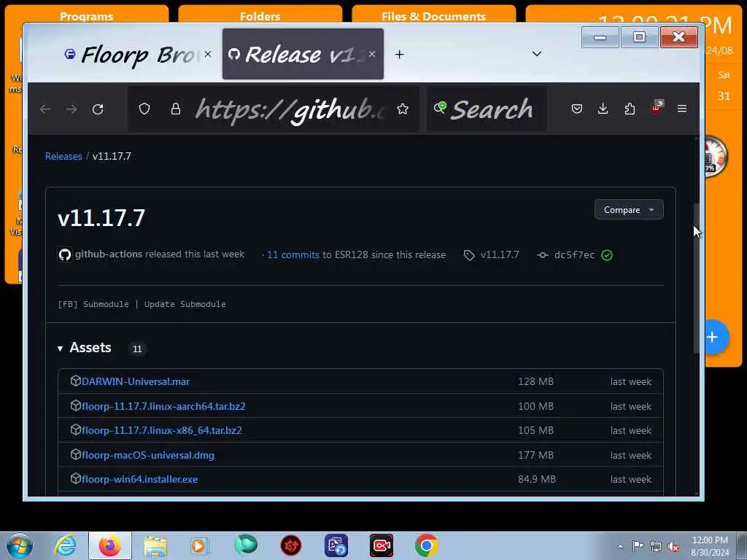The height and width of the screenshot is (560, 747).
Task: Open the 11 commits link
Action: tap(293, 254)
